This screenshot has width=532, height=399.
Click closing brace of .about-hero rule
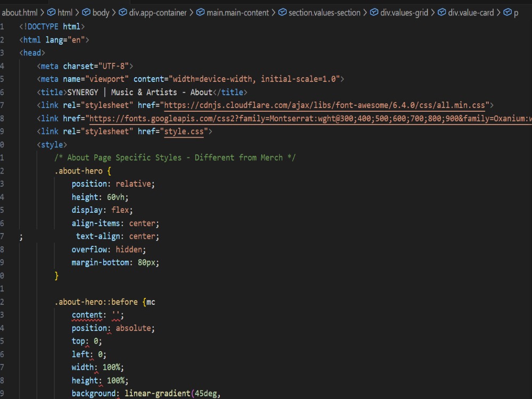[57, 276]
